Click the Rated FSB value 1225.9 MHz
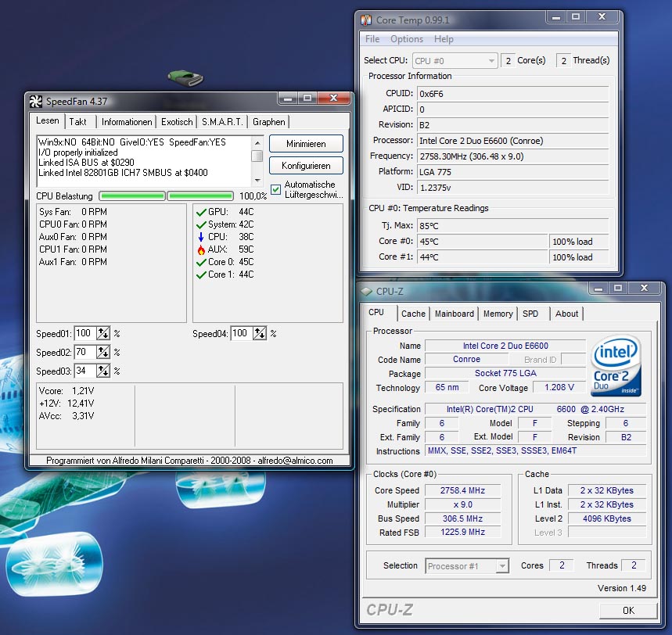Image resolution: width=672 pixels, height=635 pixels. coord(462,533)
